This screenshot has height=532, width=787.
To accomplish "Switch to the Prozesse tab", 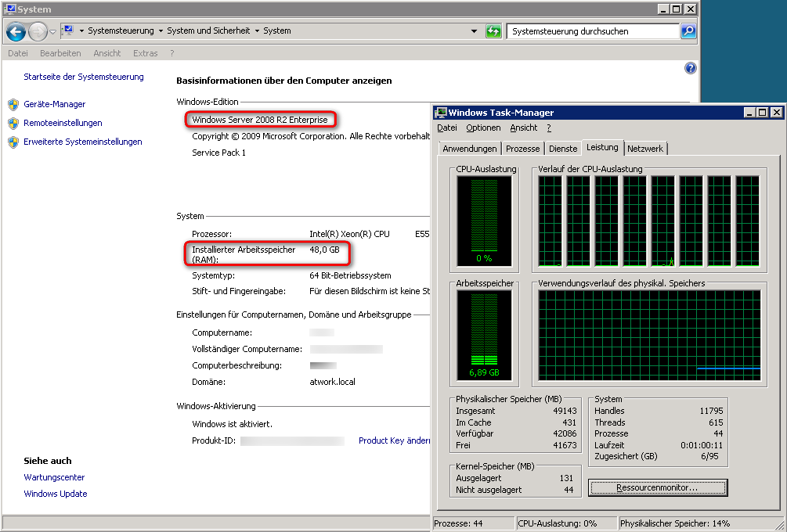I will point(522,148).
